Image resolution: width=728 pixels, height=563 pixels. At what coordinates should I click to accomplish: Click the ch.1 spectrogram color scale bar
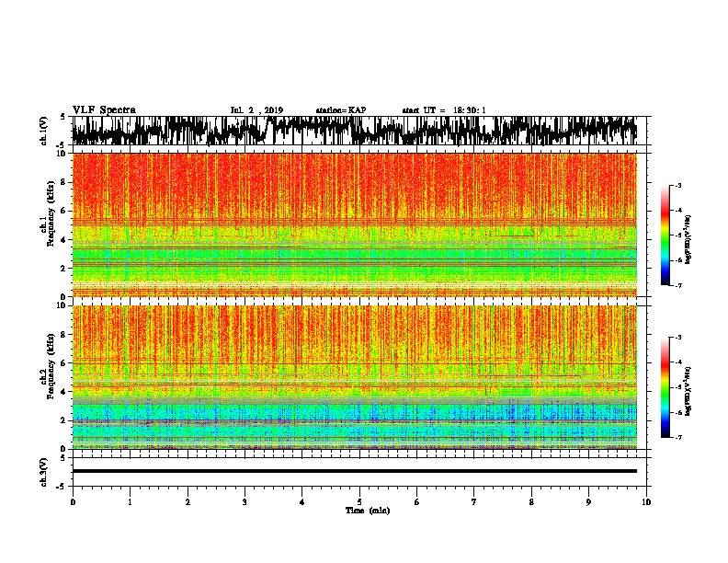click(x=665, y=236)
